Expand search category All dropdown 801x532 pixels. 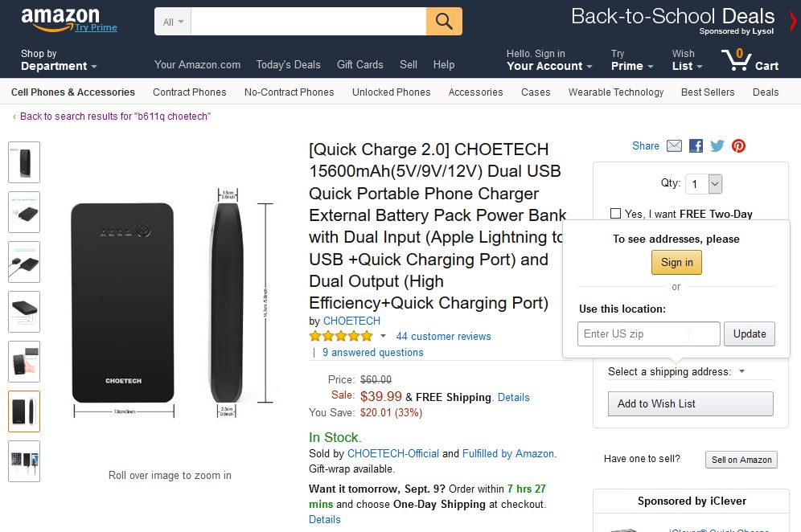pos(173,22)
